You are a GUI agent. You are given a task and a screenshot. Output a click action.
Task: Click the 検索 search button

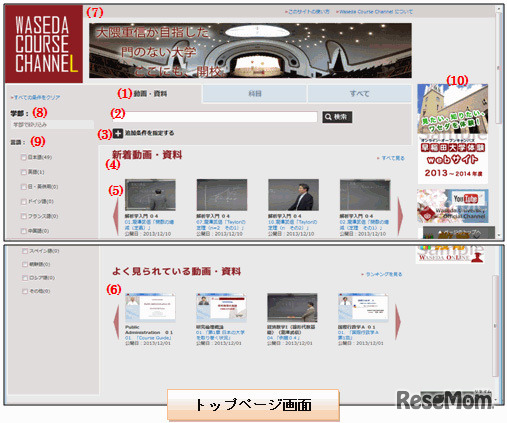click(337, 117)
